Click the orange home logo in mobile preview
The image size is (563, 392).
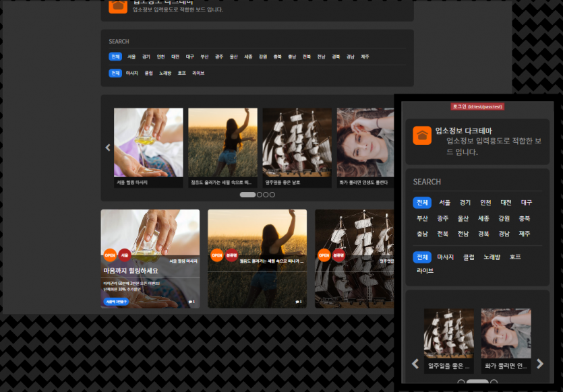(x=422, y=135)
